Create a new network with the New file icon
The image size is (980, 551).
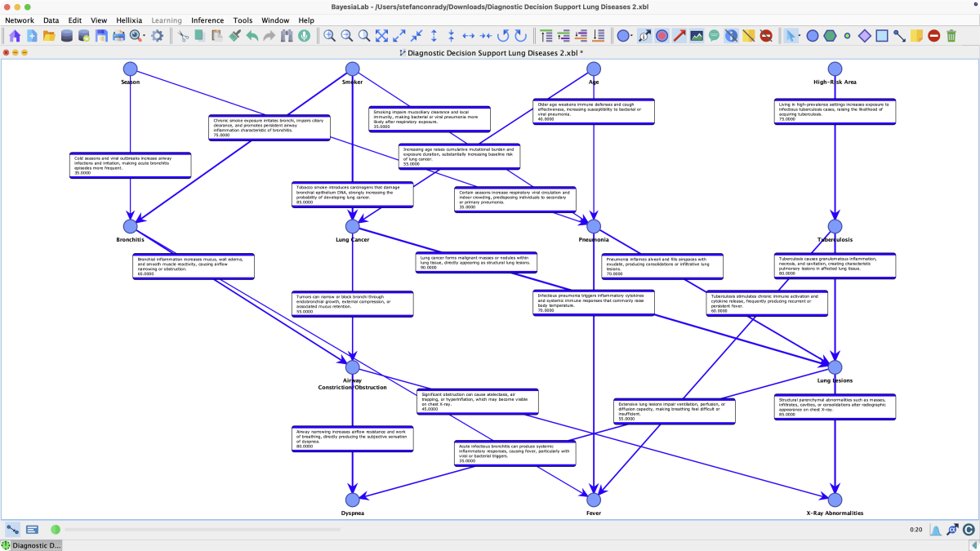pos(32,36)
